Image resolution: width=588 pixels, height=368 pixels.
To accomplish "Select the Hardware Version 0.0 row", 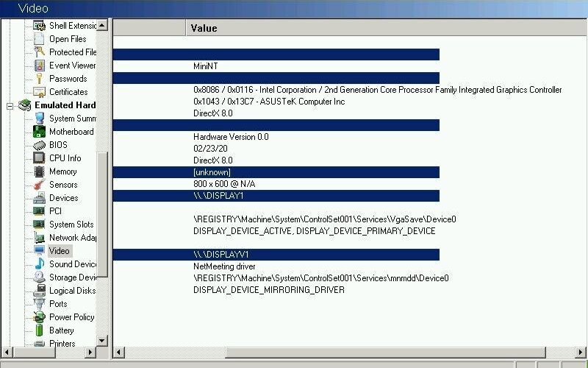I will (231, 137).
